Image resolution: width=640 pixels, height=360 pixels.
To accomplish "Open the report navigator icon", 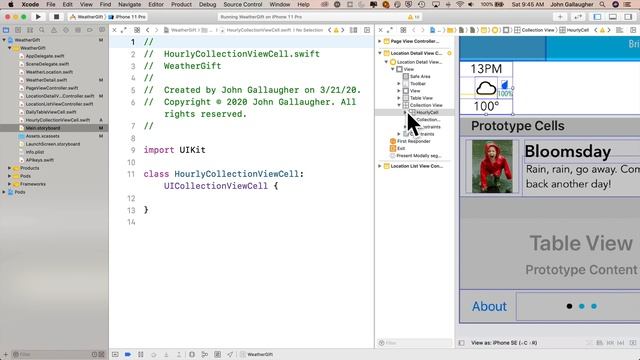I will pos(102,30).
